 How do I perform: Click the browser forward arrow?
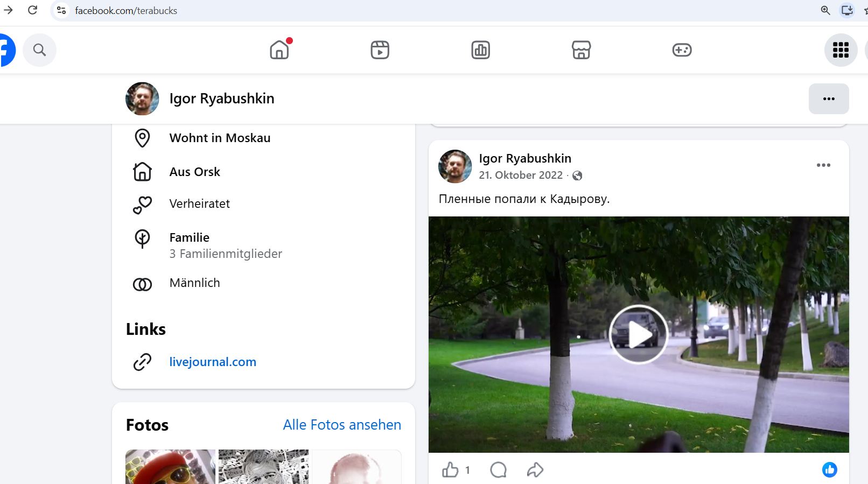click(x=8, y=10)
